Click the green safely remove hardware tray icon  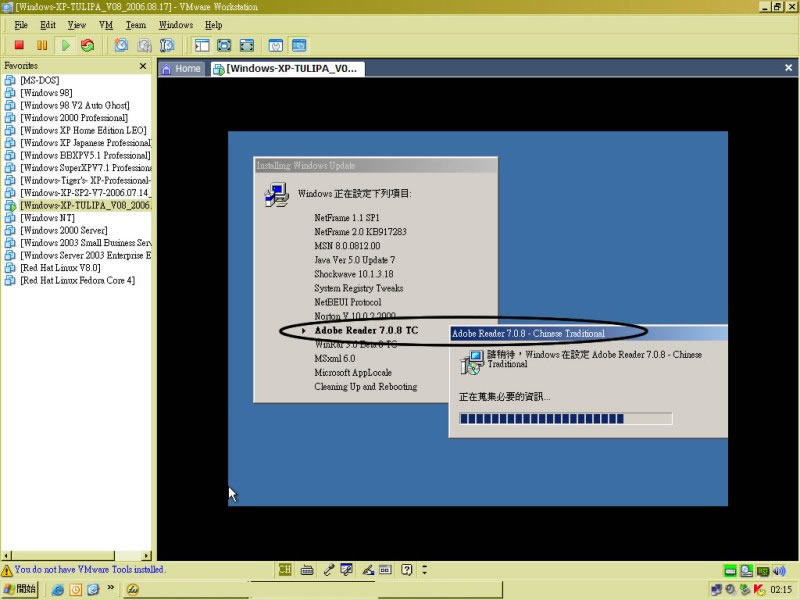point(745,590)
